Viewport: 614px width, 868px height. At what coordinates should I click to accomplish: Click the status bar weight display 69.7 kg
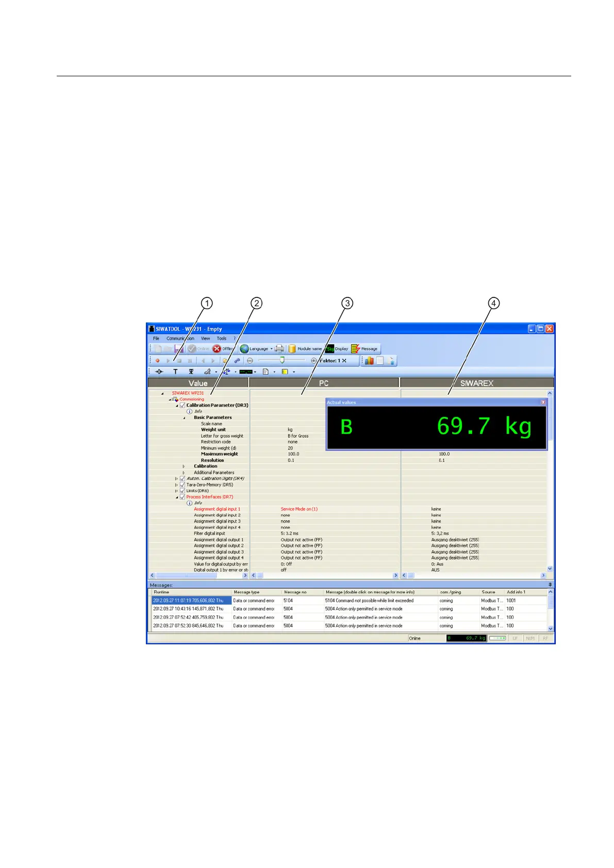click(x=467, y=638)
